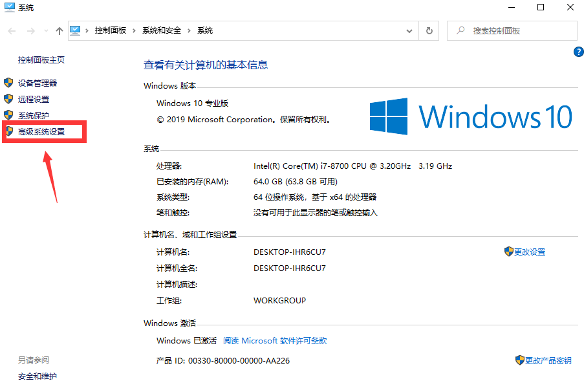
Task: Expand chevron before 控制面板 breadcrumb
Action: [87, 30]
